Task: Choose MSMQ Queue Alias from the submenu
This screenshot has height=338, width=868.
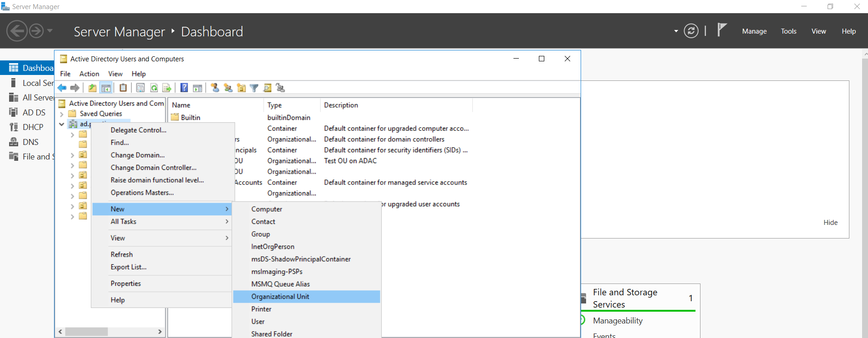Action: point(306,284)
